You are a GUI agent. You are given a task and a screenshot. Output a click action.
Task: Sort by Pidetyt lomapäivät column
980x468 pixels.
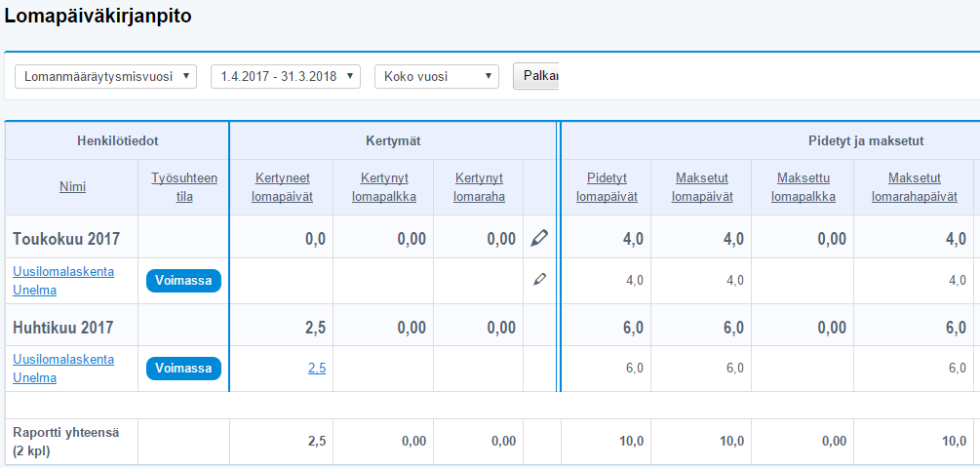pyautogui.click(x=612, y=186)
